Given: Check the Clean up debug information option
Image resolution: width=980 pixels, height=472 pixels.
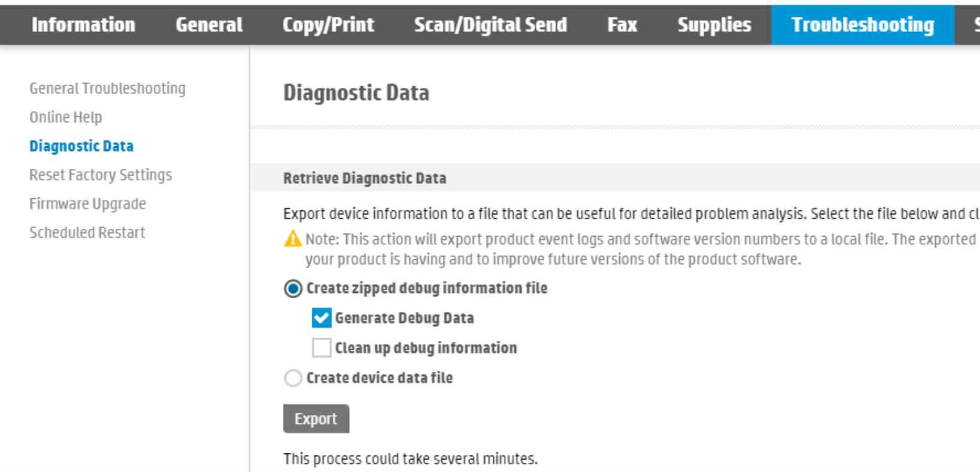Looking at the screenshot, I should (321, 347).
